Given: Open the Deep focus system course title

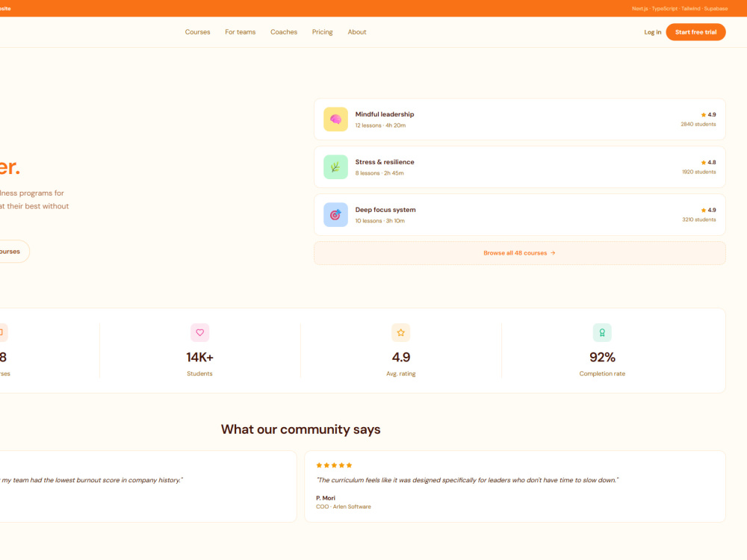Looking at the screenshot, I should [x=385, y=210].
